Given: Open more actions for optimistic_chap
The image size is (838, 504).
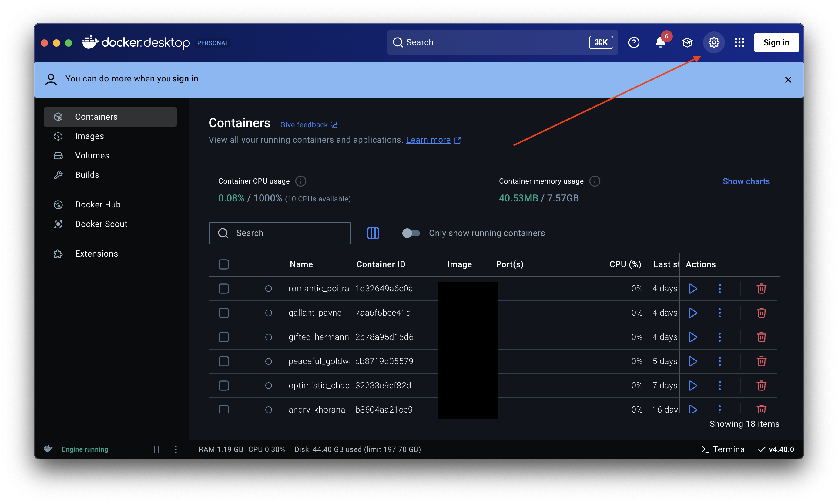Looking at the screenshot, I should click(719, 386).
